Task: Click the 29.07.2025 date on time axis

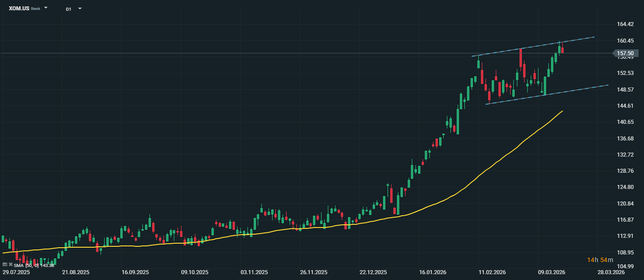Action: click(x=16, y=272)
